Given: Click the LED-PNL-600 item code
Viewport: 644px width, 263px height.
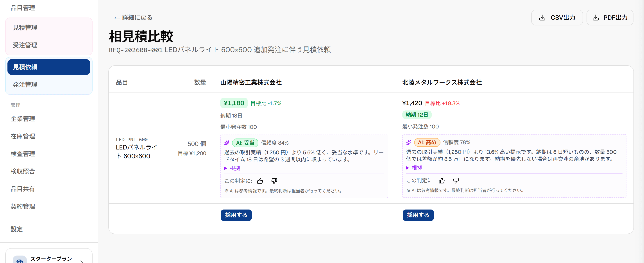Looking at the screenshot, I should [132, 139].
